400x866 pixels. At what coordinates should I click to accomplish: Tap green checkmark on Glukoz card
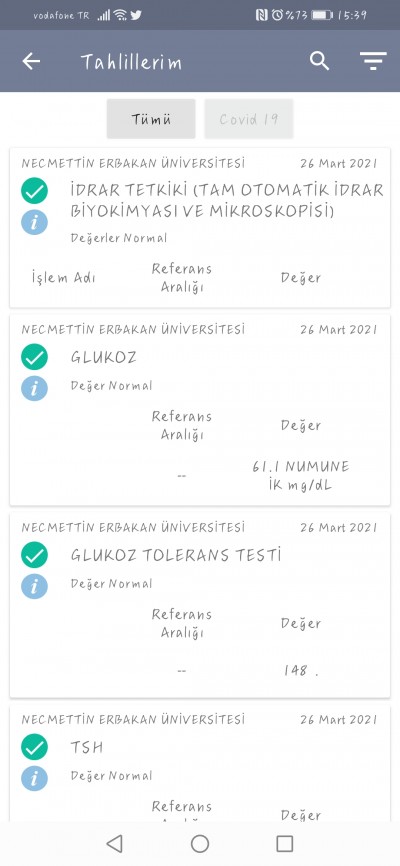coord(34,357)
